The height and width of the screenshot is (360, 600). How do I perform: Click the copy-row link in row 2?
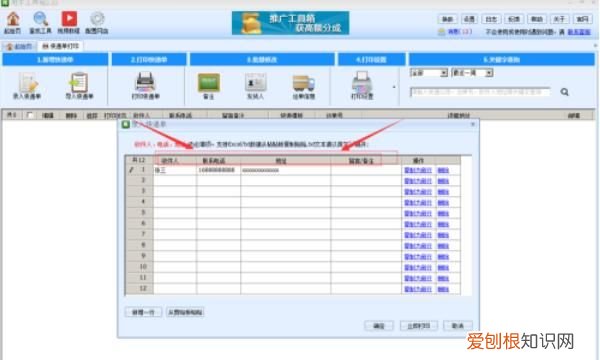[x=418, y=181]
